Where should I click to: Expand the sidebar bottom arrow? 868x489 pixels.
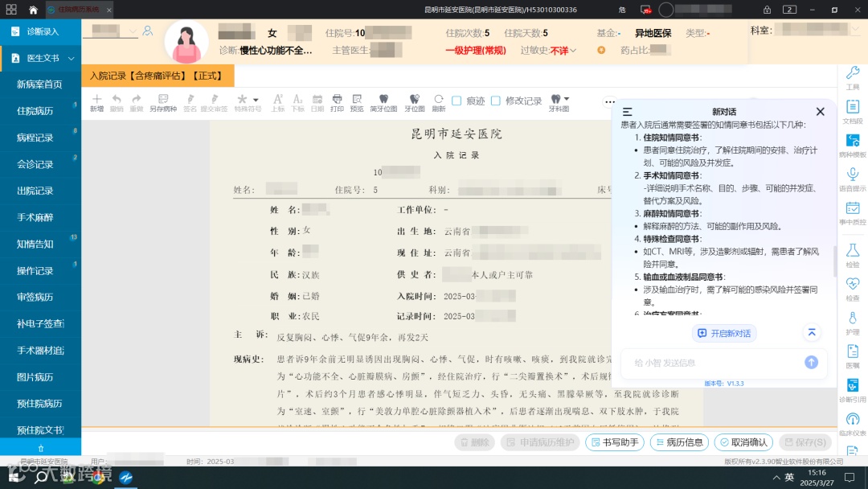click(40, 448)
